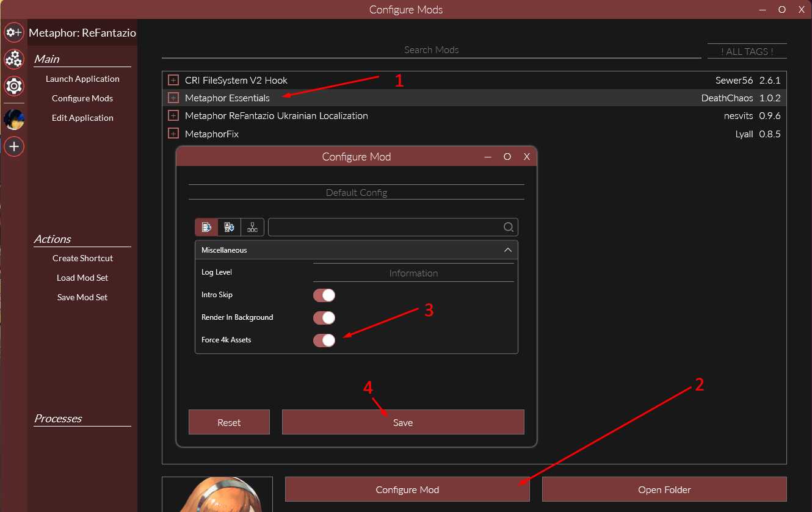812x512 pixels.
Task: Click version number 0.8.5
Action: (x=770, y=134)
